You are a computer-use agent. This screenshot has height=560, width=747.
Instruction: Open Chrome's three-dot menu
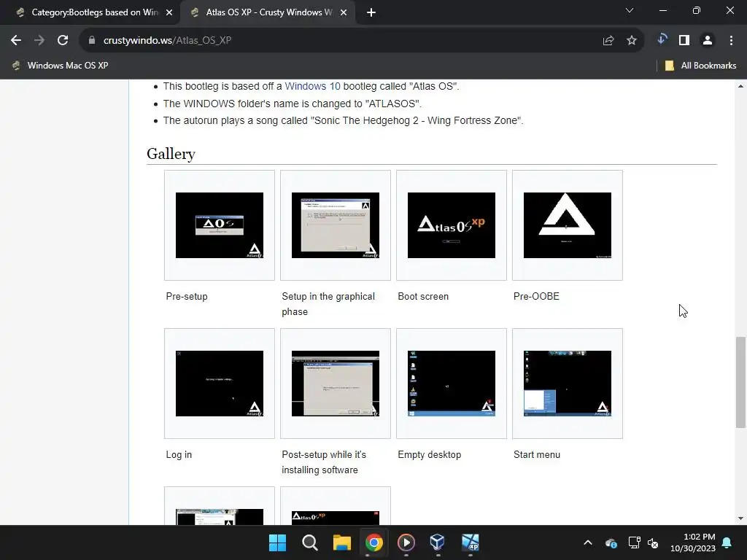731,41
